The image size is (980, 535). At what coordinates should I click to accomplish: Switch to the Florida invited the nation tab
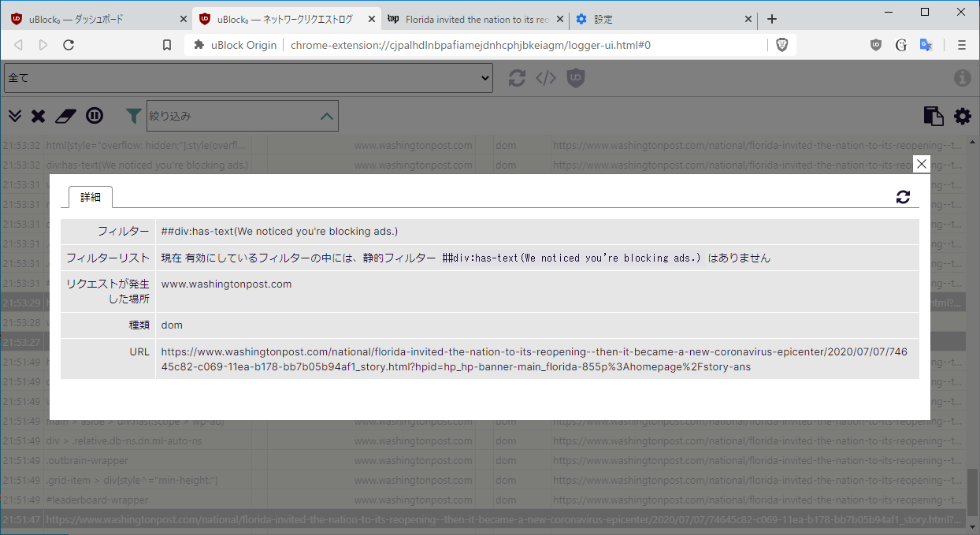pos(475,19)
